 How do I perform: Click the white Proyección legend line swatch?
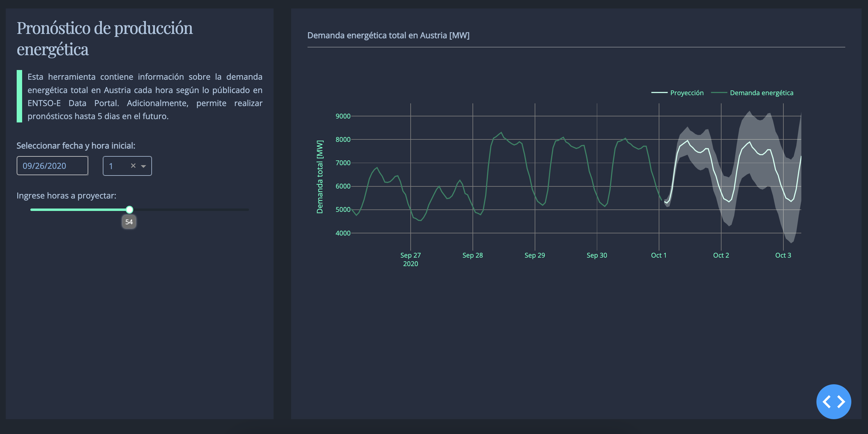point(659,93)
